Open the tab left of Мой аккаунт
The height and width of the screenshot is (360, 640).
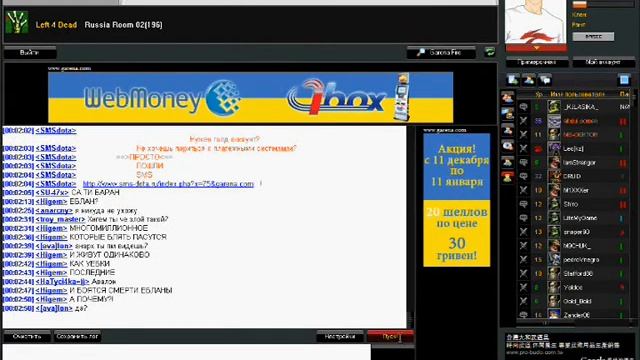[x=537, y=62]
